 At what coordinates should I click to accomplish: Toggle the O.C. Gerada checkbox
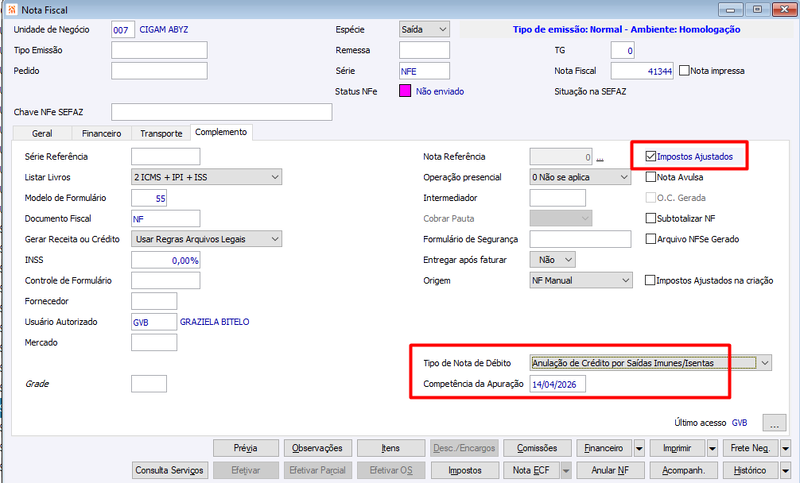651,197
